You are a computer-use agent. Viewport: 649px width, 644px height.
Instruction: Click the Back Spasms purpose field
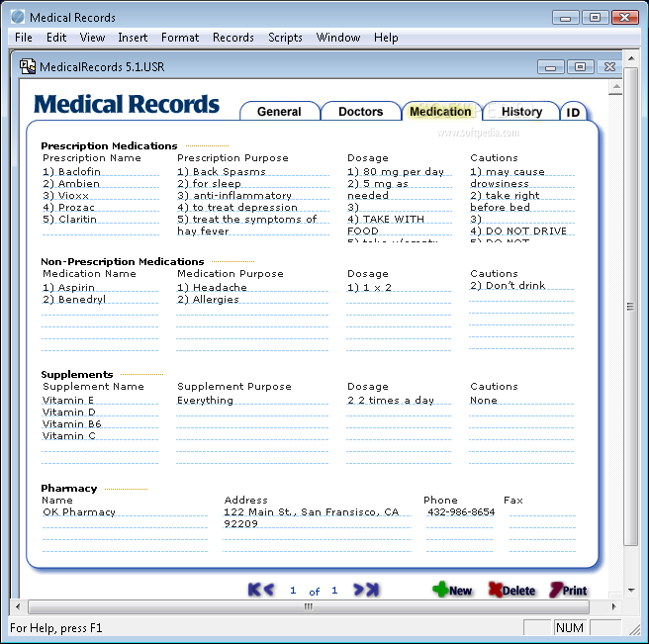[253, 171]
